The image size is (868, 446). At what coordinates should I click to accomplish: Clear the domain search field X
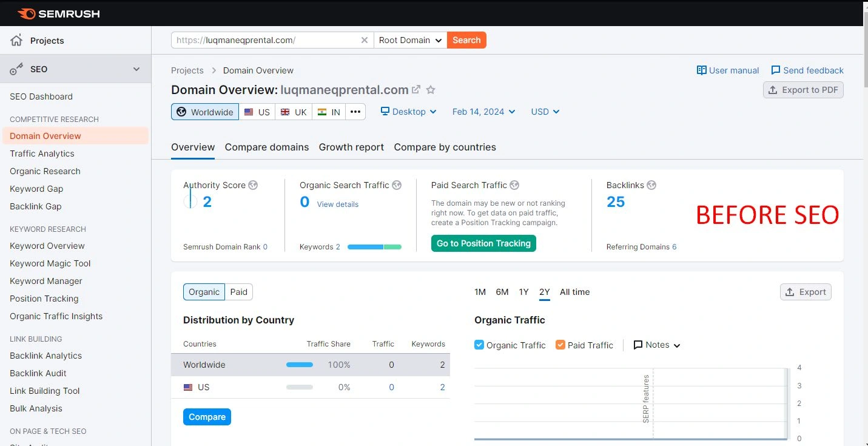tap(365, 40)
